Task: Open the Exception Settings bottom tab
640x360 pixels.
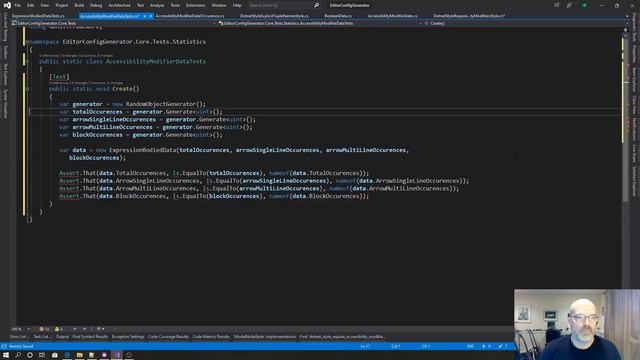Action: [x=128, y=337]
